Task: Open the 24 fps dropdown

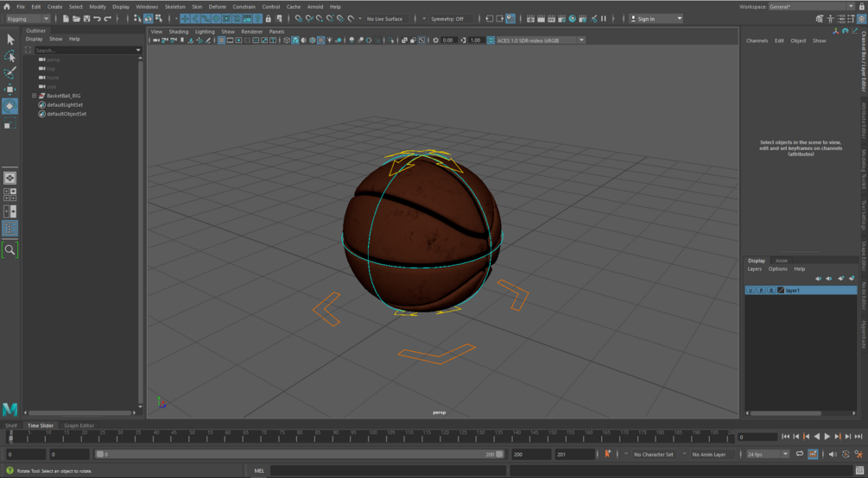Action: click(x=768, y=454)
